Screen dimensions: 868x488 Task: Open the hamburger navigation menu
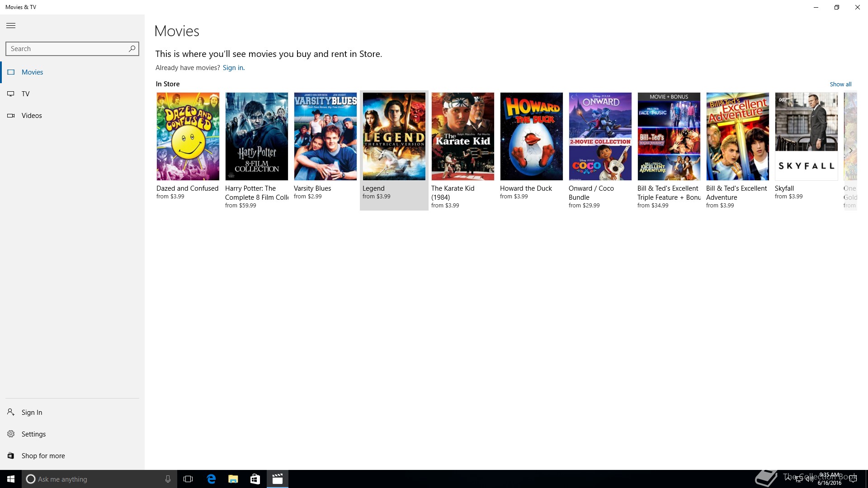pos(11,26)
